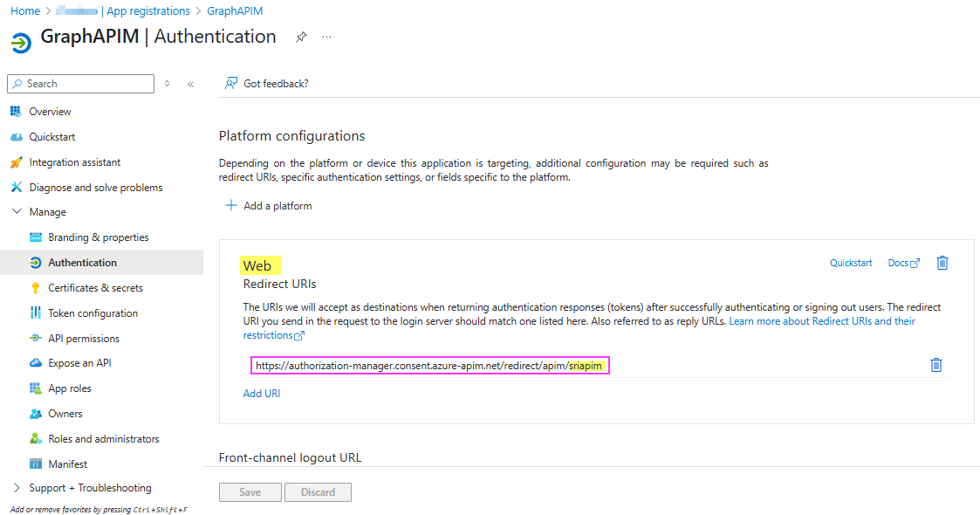Click the plus icon for Add a platform
The height and width of the screenshot is (515, 980).
coord(231,206)
